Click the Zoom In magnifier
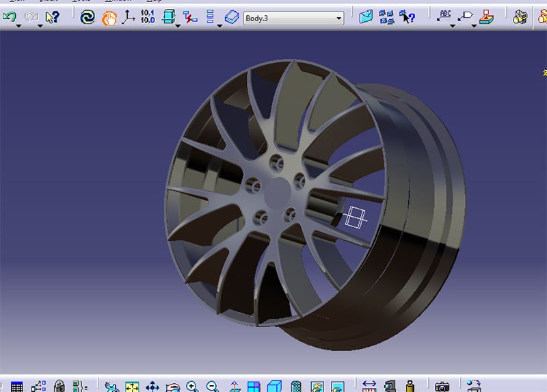 [192, 387]
